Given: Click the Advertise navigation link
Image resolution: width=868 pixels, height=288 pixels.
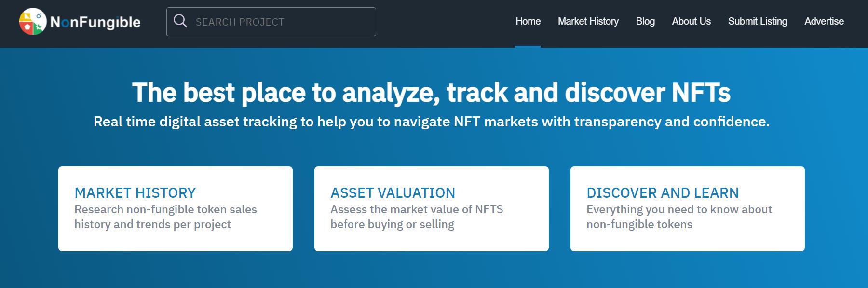Looking at the screenshot, I should [x=824, y=21].
